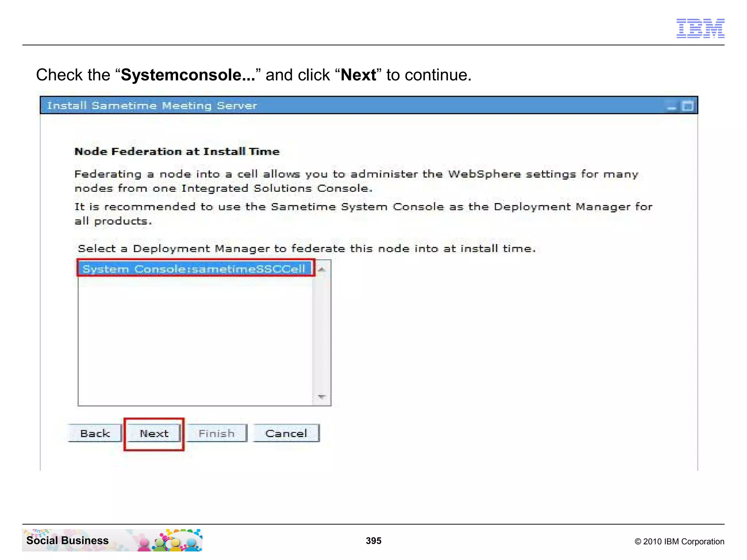Click the Back button
Image resolution: width=747 pixels, height=560 pixels.
[95, 433]
